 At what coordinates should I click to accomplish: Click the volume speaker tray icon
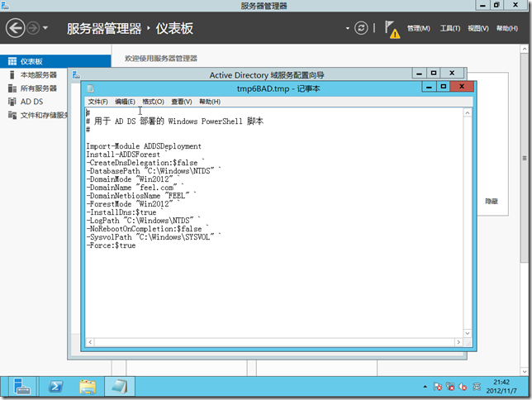tap(463, 387)
